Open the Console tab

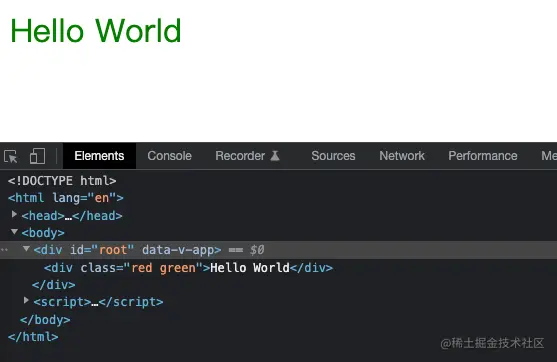point(169,156)
